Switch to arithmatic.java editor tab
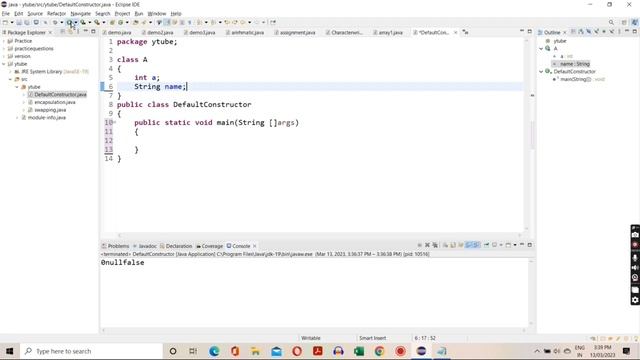 coord(245,32)
